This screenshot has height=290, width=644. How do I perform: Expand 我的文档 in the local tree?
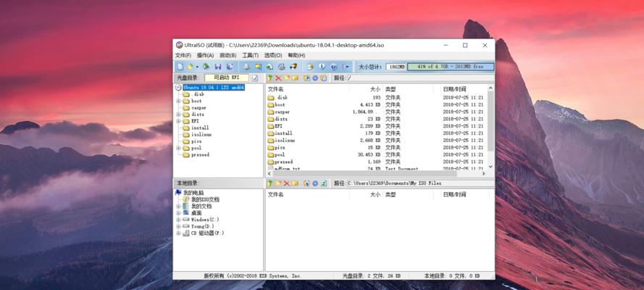pos(178,206)
